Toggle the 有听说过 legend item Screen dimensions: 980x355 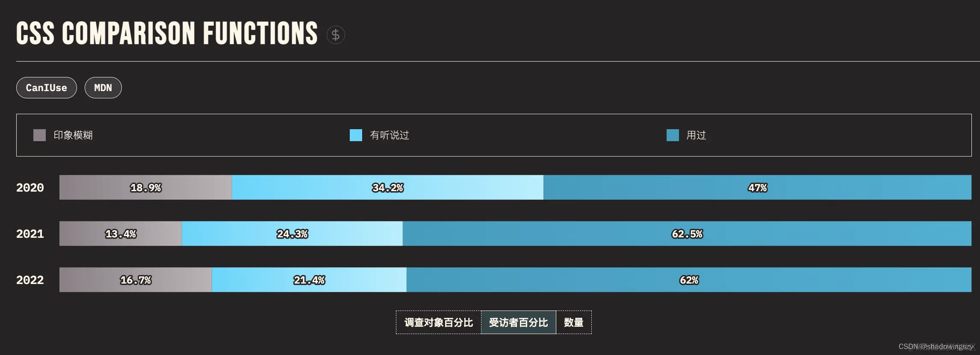[x=389, y=135]
